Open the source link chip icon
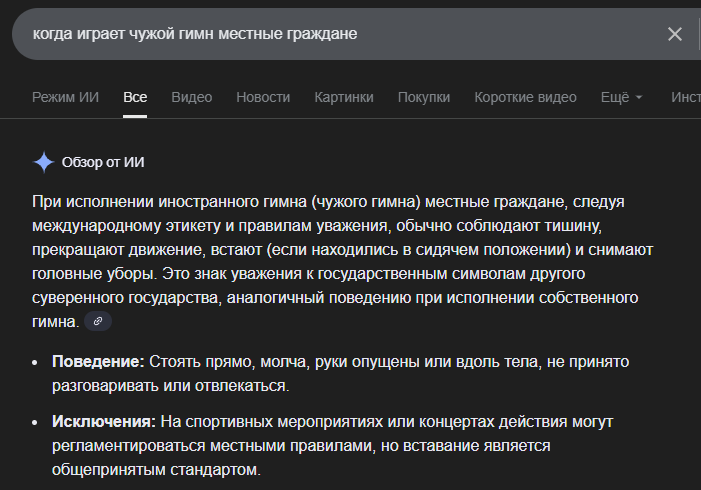The height and width of the screenshot is (490, 701). click(98, 322)
